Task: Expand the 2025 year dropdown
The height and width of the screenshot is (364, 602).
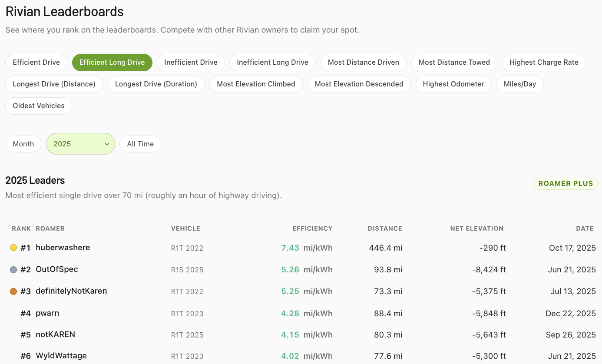Action: pyautogui.click(x=80, y=144)
